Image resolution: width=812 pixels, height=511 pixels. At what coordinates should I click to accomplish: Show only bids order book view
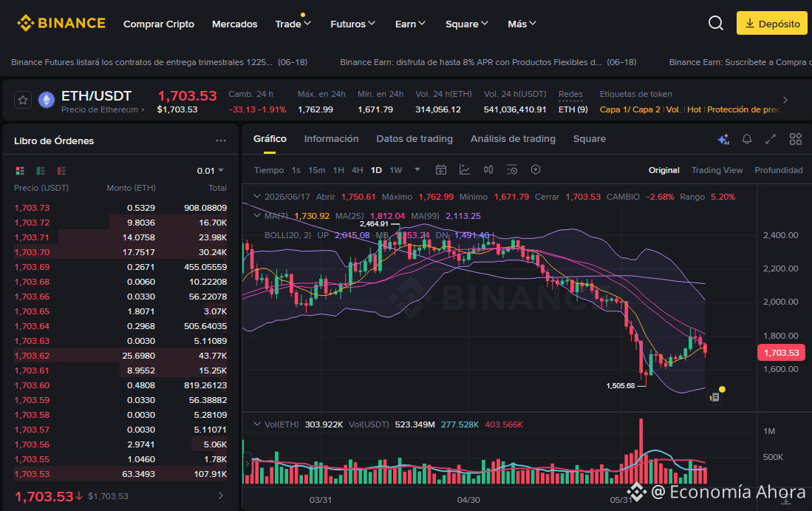tap(41, 171)
